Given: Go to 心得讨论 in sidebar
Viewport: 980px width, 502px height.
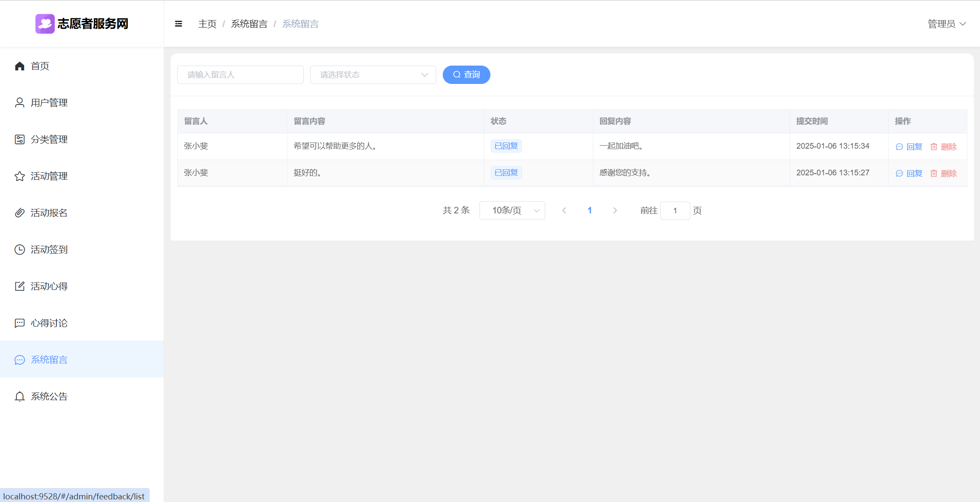Looking at the screenshot, I should tap(49, 323).
